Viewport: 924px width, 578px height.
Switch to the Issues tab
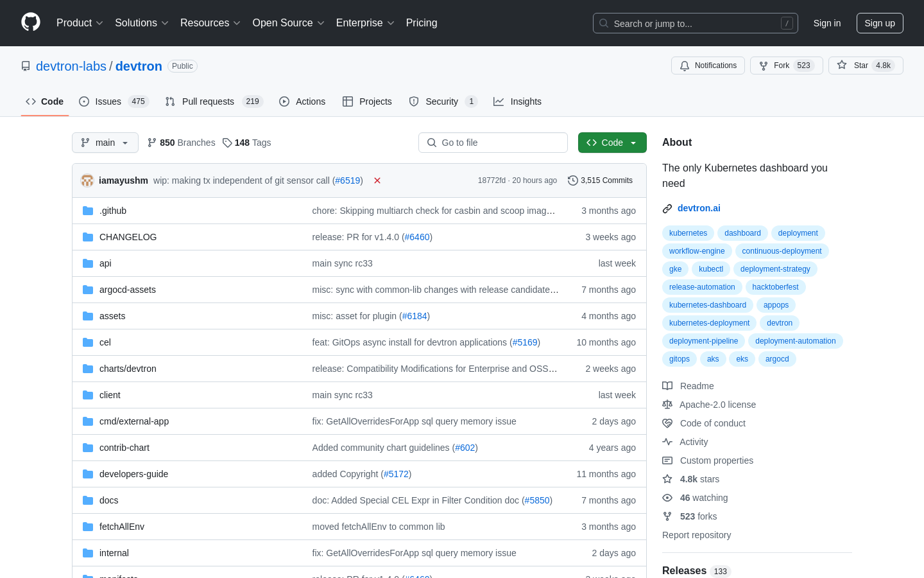[x=114, y=101]
